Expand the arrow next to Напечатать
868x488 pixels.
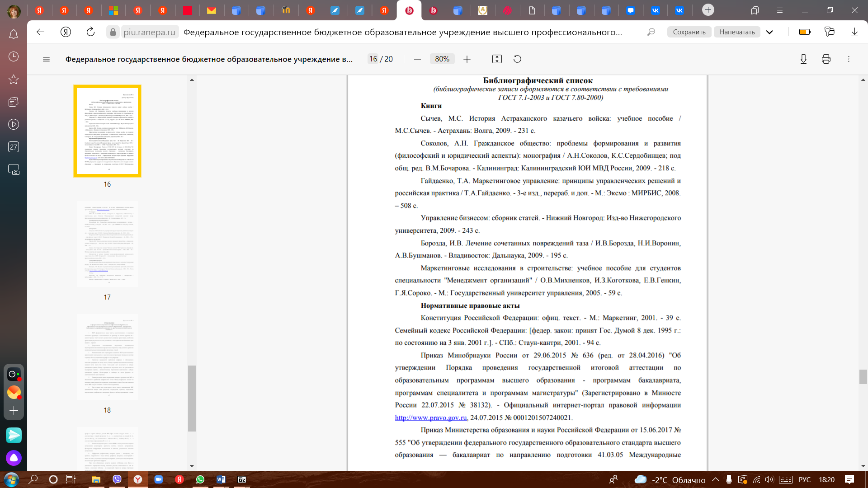[769, 32]
